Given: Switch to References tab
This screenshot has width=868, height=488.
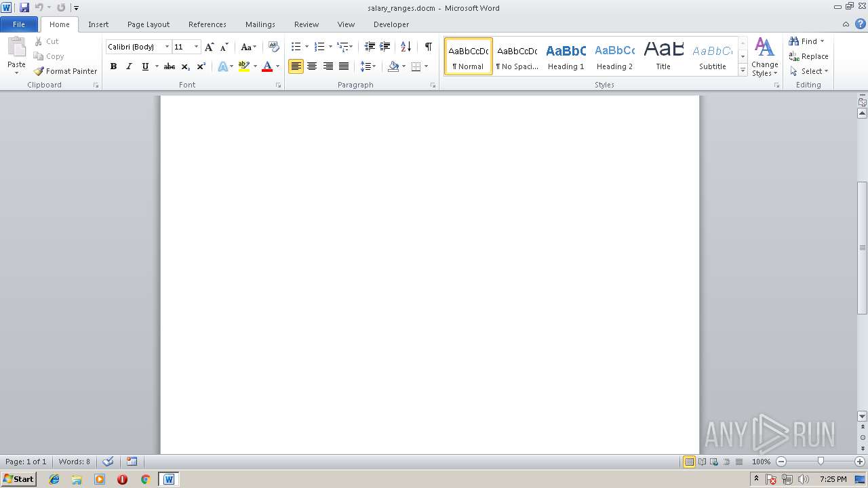Looking at the screenshot, I should pos(208,24).
